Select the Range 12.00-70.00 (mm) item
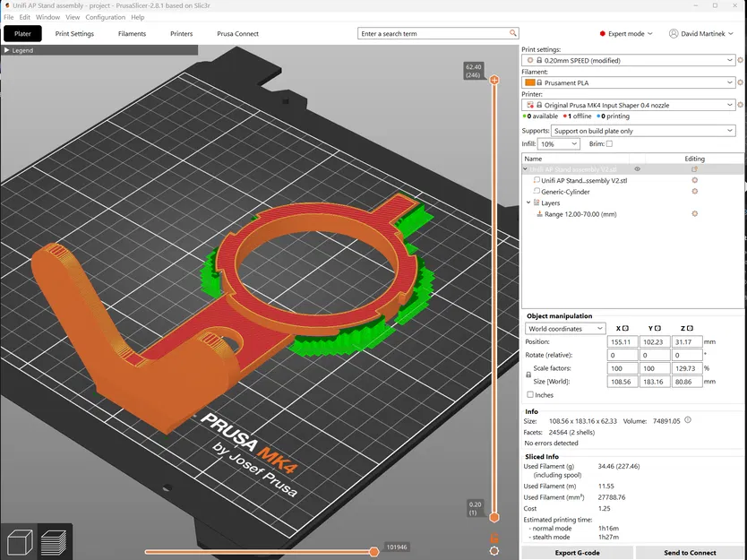The image size is (747, 560). tap(580, 214)
